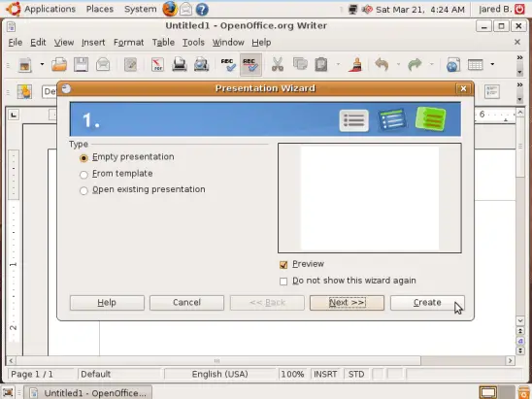Select Open existing presentation radio button
Screen dimensions: 532x399
click(x=83, y=190)
